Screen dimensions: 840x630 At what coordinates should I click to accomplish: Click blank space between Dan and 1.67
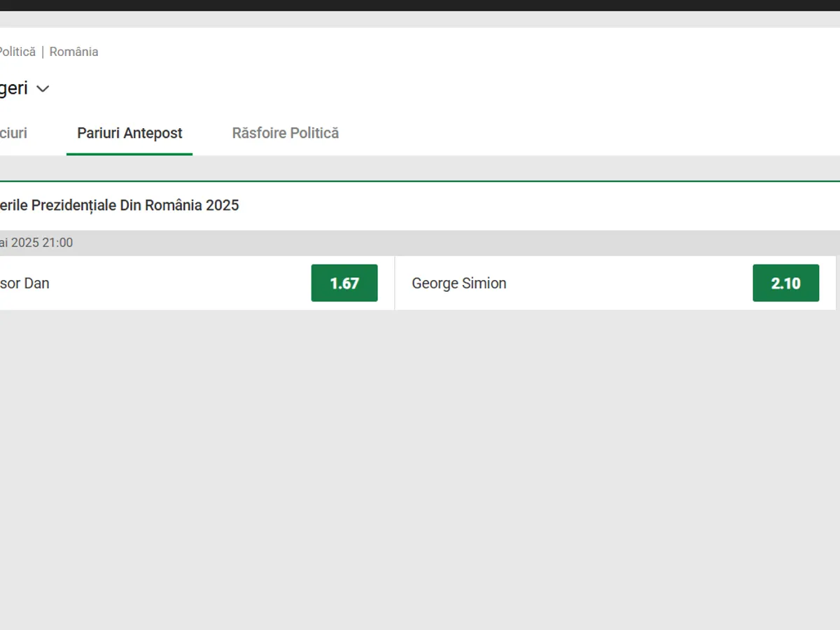coord(182,283)
